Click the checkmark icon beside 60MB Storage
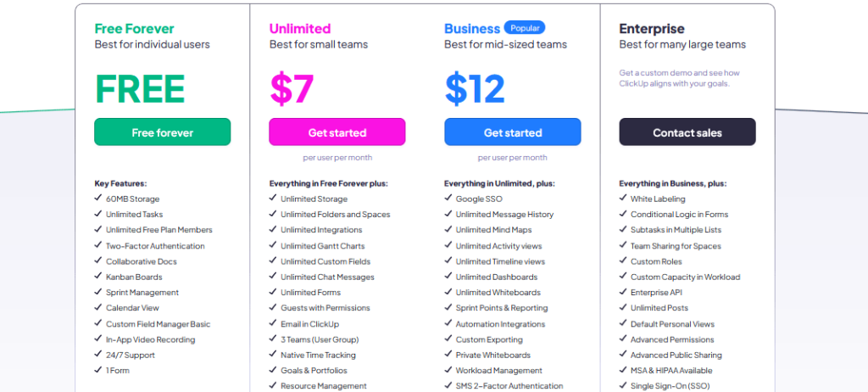The image size is (868, 392). click(x=98, y=199)
